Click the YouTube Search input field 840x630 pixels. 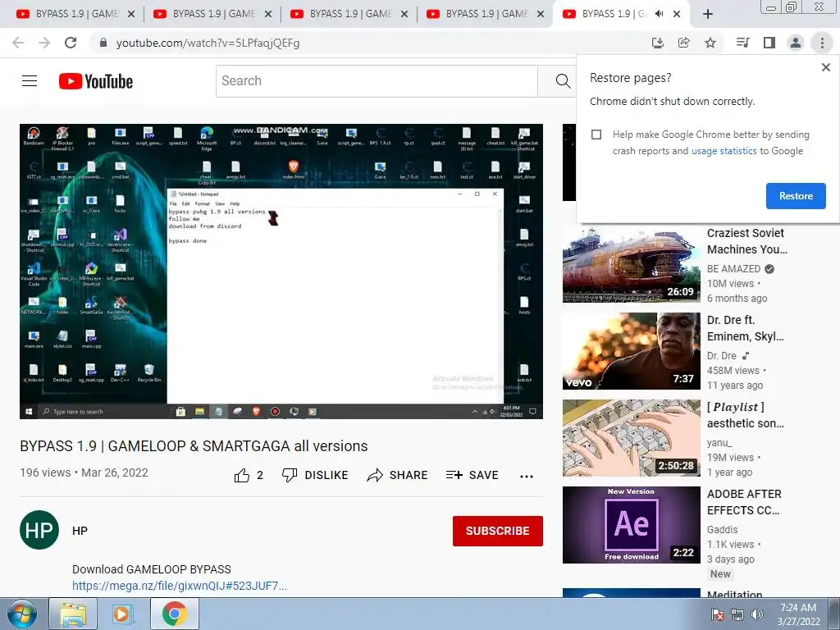coord(377,81)
